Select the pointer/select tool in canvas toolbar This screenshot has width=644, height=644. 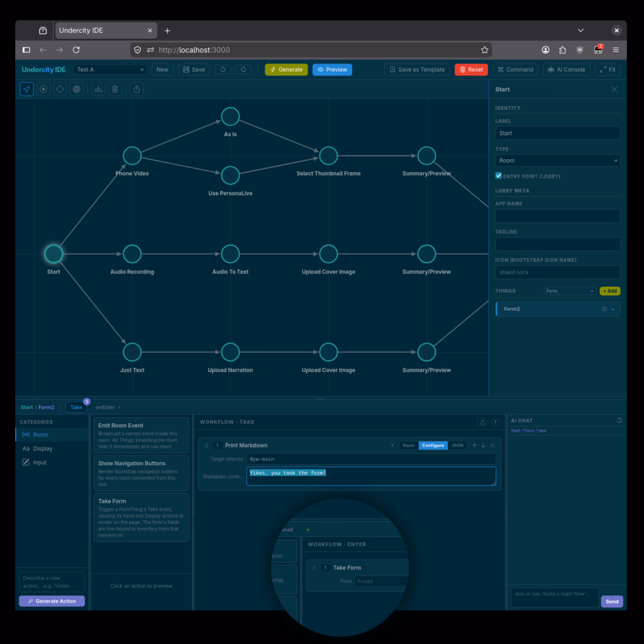(26, 89)
